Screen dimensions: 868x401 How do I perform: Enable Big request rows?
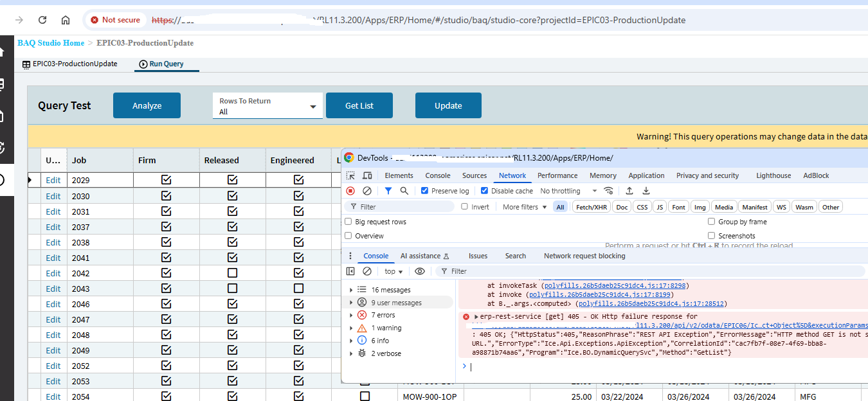pyautogui.click(x=348, y=222)
